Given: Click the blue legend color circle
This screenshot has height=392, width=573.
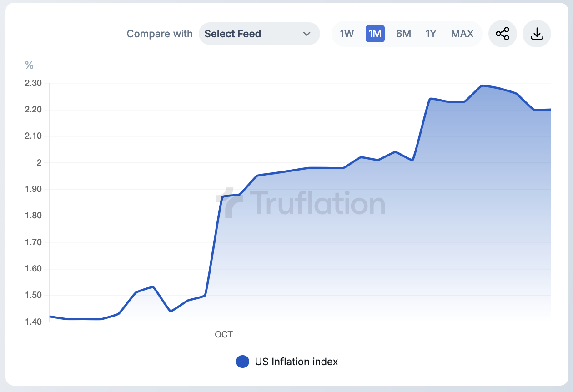Looking at the screenshot, I should [x=242, y=362].
